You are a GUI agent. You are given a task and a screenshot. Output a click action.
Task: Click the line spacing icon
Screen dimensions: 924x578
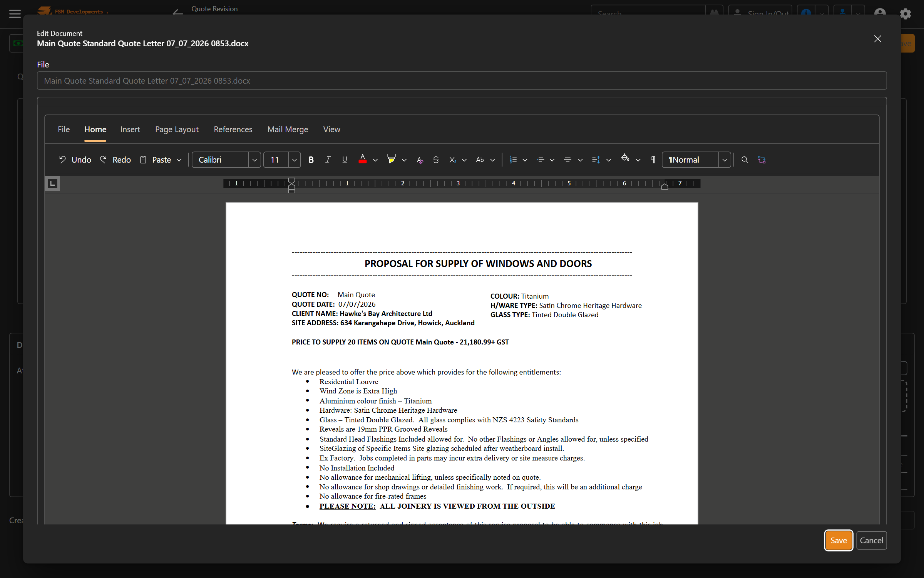point(596,160)
